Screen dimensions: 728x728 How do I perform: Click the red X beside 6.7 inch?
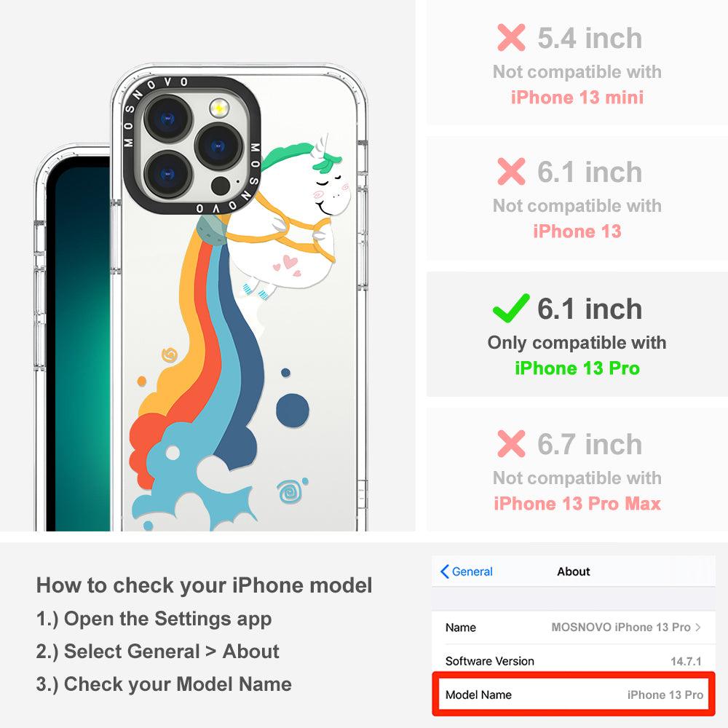tap(511, 443)
